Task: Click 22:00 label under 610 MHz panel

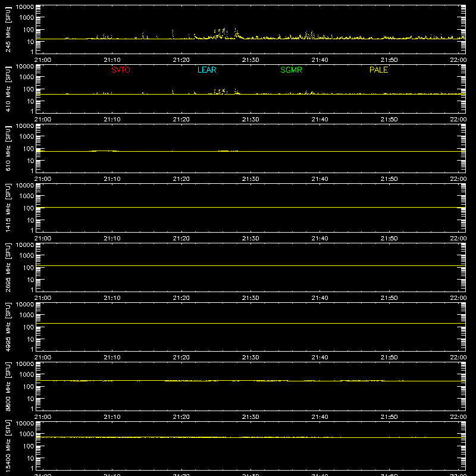Action: pos(458,179)
